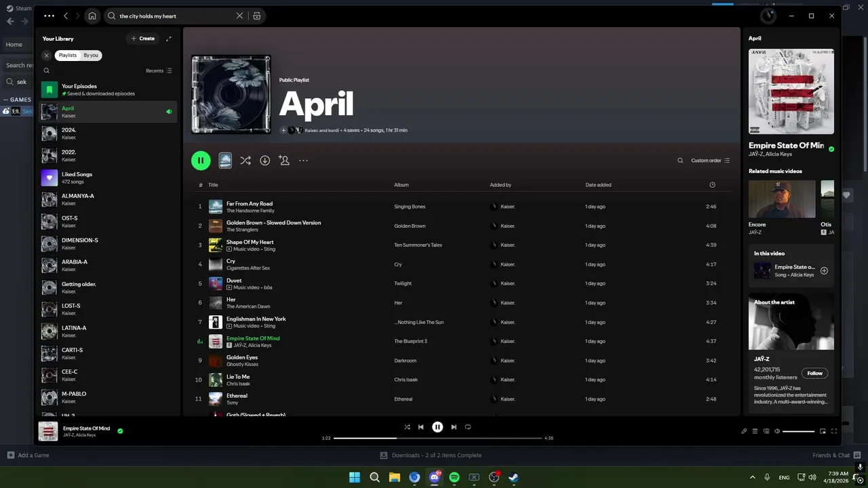Click the April playlist cover art
This screenshot has width=868, height=488.
pos(231,94)
